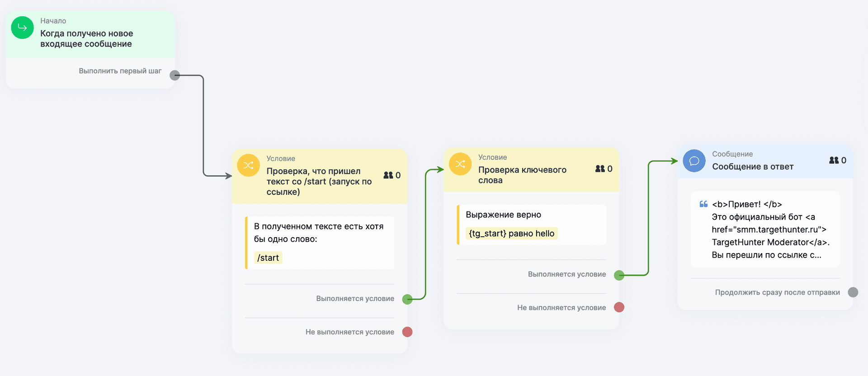Select the /start keyword tag
The image size is (868, 376).
click(x=268, y=258)
